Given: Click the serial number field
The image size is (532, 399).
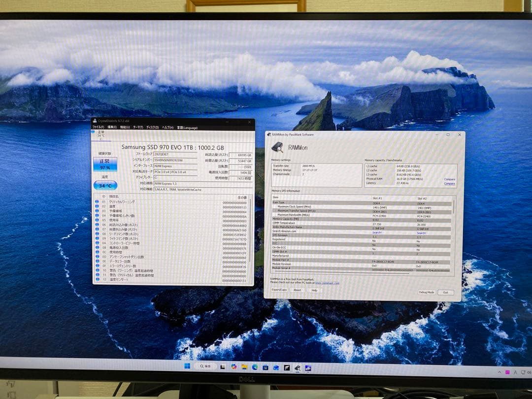Looking at the screenshot, I should point(175,160).
